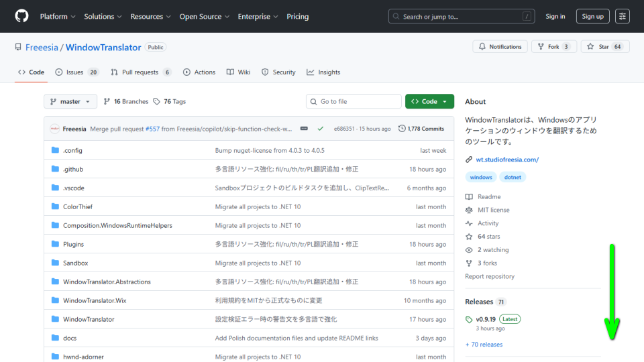Select the windows topic tag
This screenshot has height=362, width=644.
(x=481, y=178)
